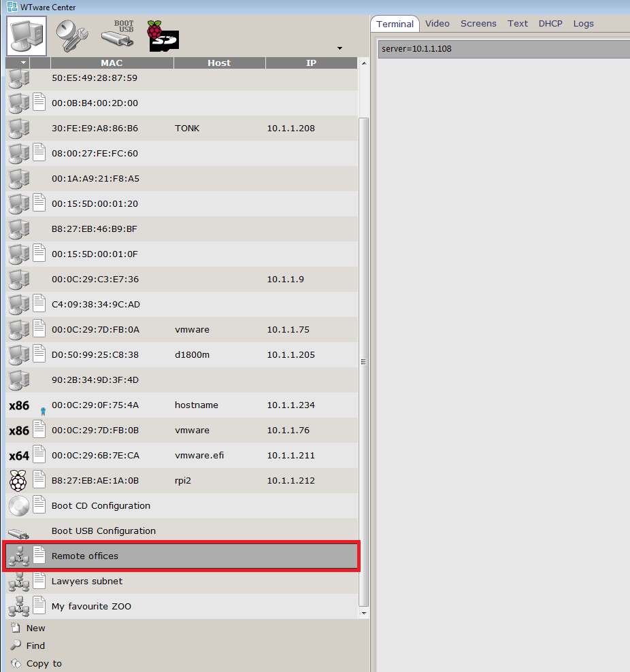
Task: Click the Find command
Action: coord(35,646)
